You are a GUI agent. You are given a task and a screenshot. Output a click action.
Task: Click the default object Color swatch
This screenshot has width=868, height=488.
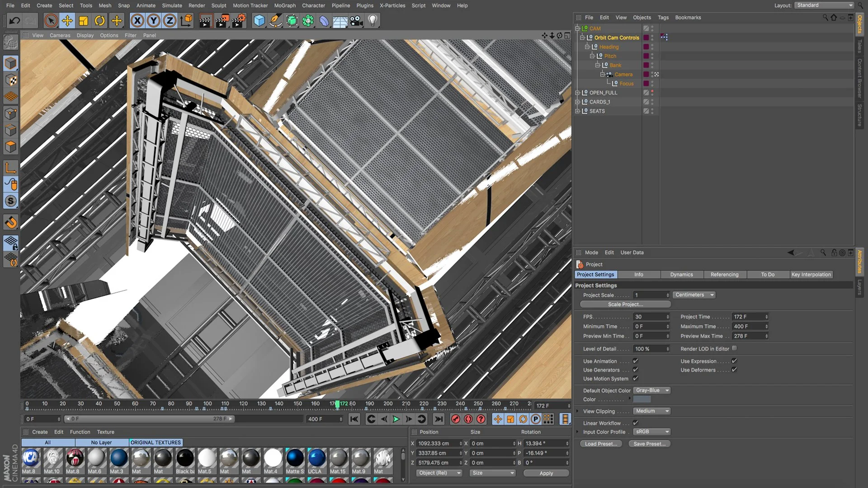pyautogui.click(x=642, y=399)
